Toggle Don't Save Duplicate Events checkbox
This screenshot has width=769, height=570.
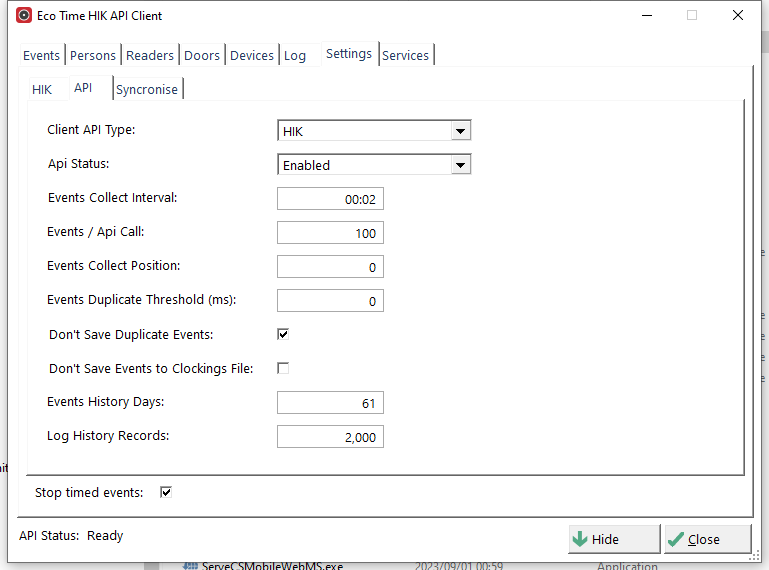click(283, 334)
